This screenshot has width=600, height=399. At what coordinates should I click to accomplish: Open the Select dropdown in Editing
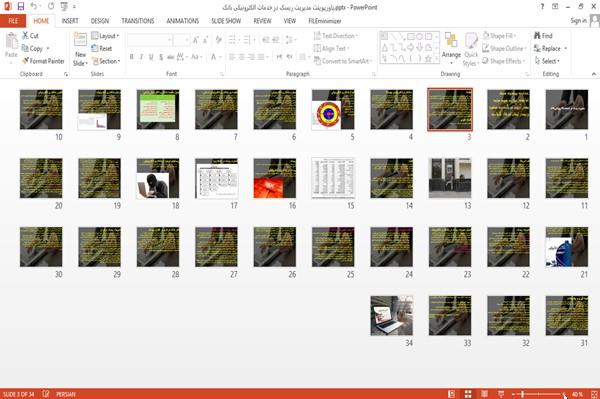coord(547,61)
